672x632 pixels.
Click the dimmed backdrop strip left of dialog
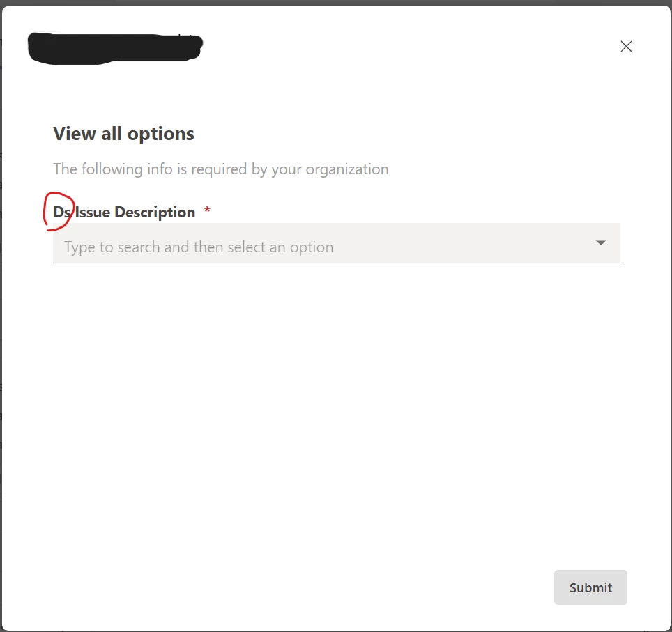pyautogui.click(x=1, y=317)
